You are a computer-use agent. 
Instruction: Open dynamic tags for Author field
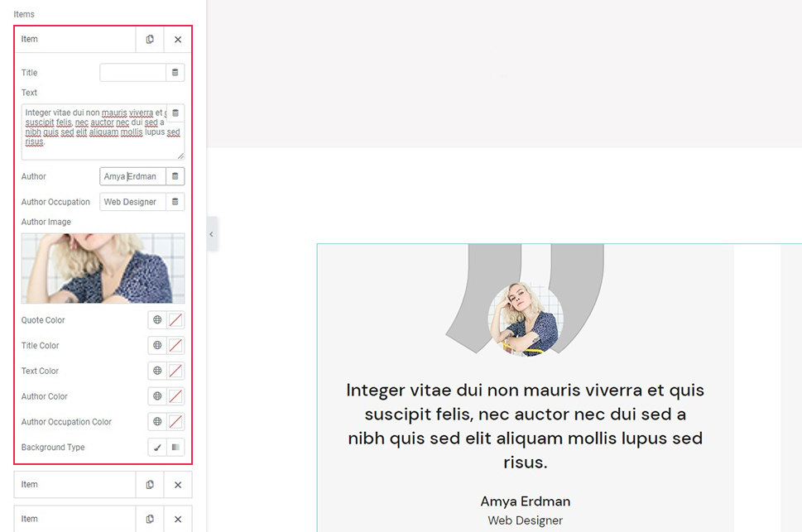coord(175,176)
